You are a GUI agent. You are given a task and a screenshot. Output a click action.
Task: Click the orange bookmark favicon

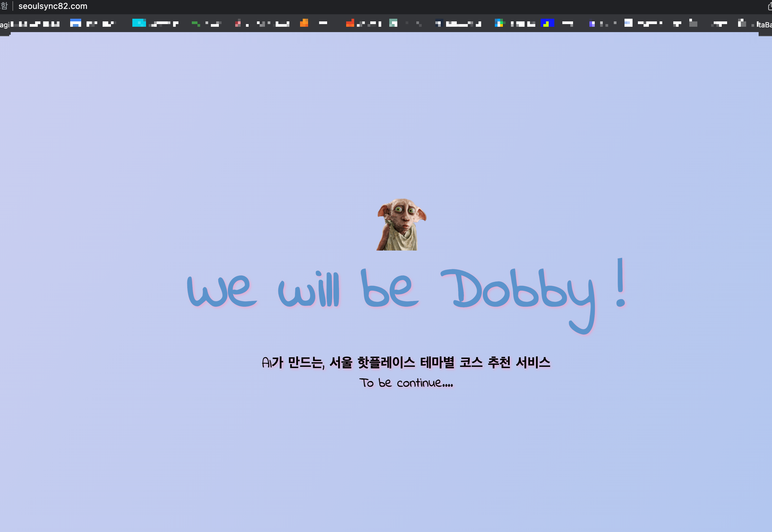tap(304, 23)
